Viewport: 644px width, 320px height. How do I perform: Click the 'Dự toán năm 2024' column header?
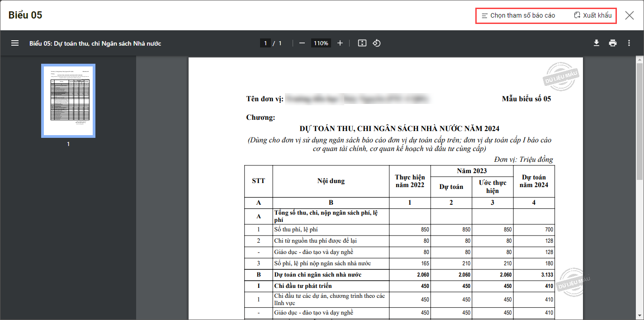[x=534, y=181]
